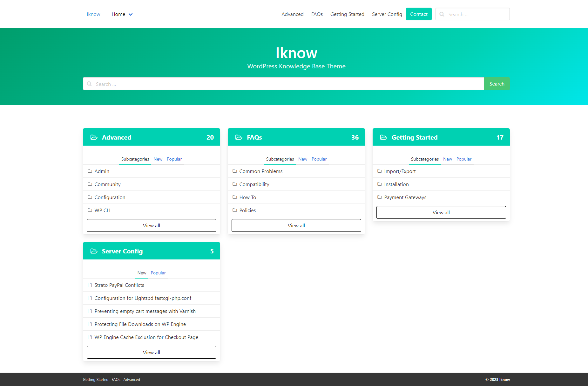Click the open folder icon beside FAQs heading
The width and height of the screenshot is (588, 386).
tap(239, 137)
